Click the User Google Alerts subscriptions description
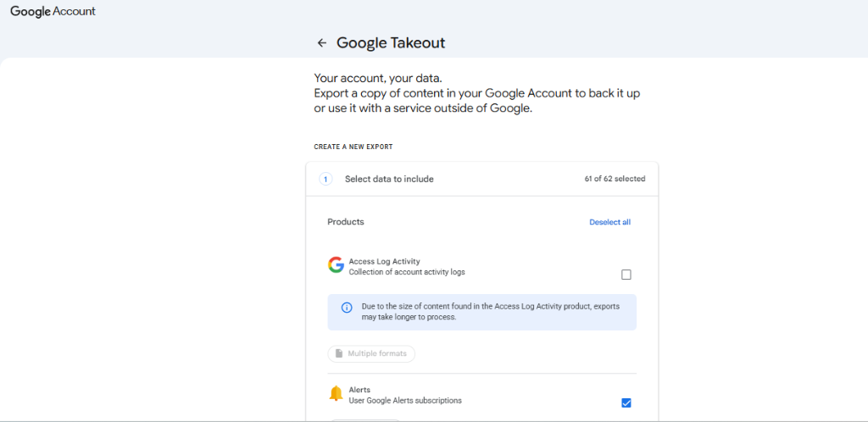Viewport: 868px width, 422px height. [x=405, y=401]
